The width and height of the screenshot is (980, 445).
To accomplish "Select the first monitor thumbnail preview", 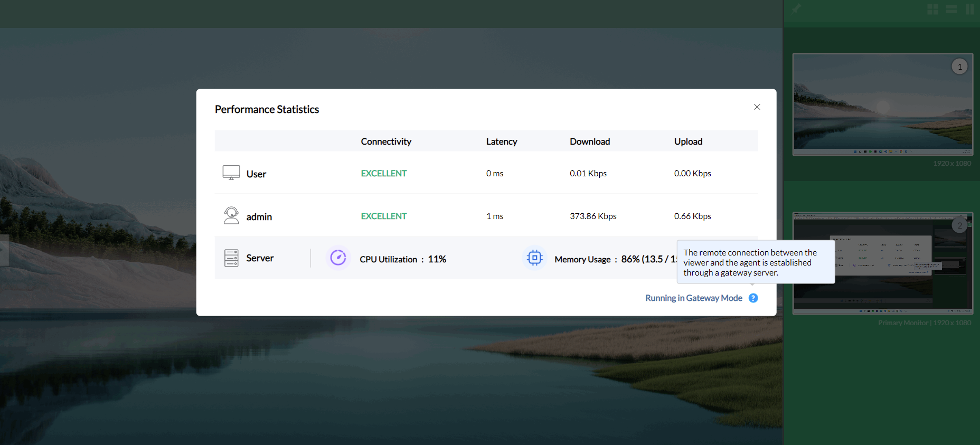I will click(x=882, y=105).
